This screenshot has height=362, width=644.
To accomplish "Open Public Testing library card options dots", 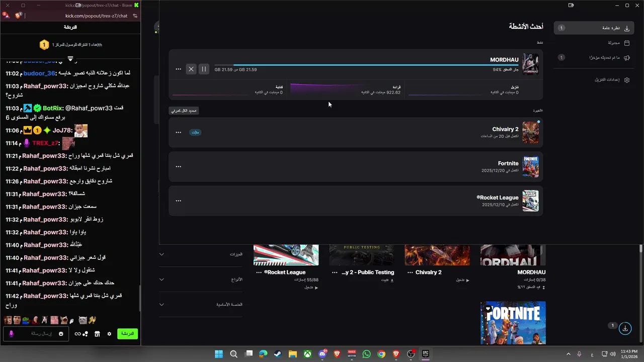I will click(x=336, y=273).
